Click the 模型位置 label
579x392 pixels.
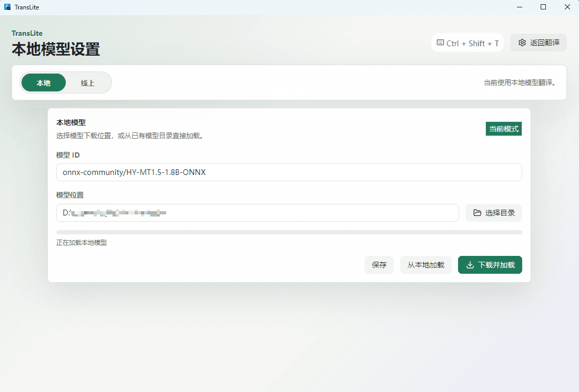click(x=70, y=195)
